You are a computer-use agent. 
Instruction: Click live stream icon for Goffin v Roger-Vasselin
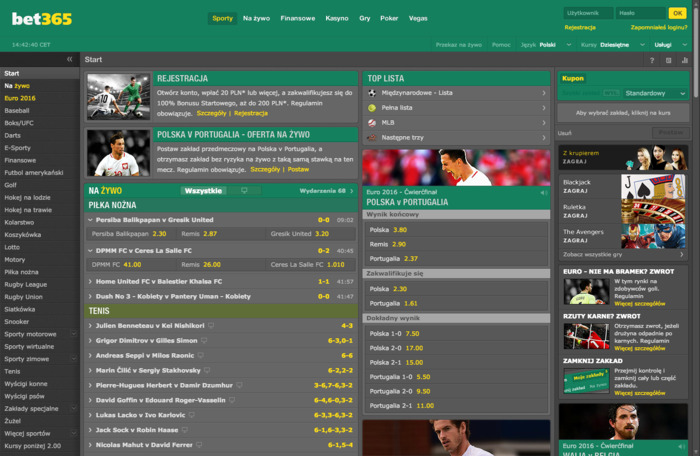point(232,400)
